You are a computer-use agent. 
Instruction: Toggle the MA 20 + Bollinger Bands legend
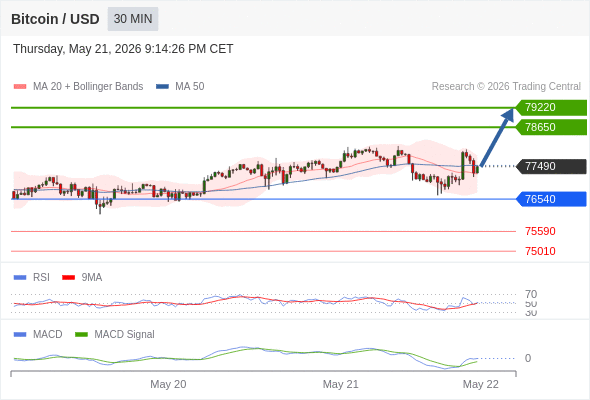pos(88,87)
